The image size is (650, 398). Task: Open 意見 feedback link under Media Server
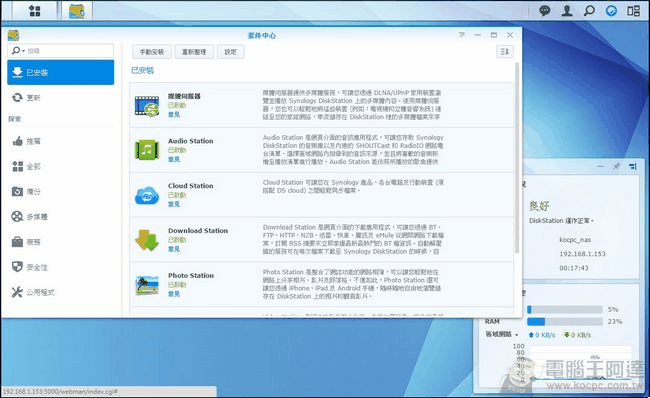click(174, 114)
